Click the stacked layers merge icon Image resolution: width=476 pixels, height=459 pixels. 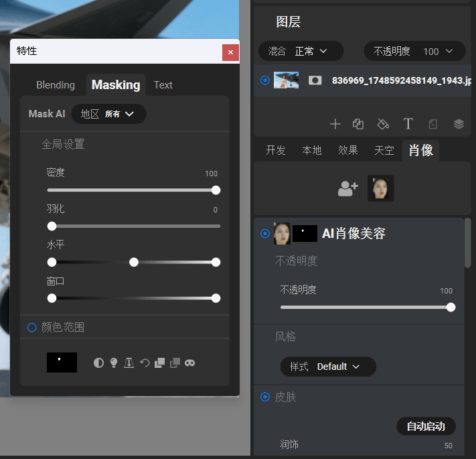pyautogui.click(x=459, y=124)
